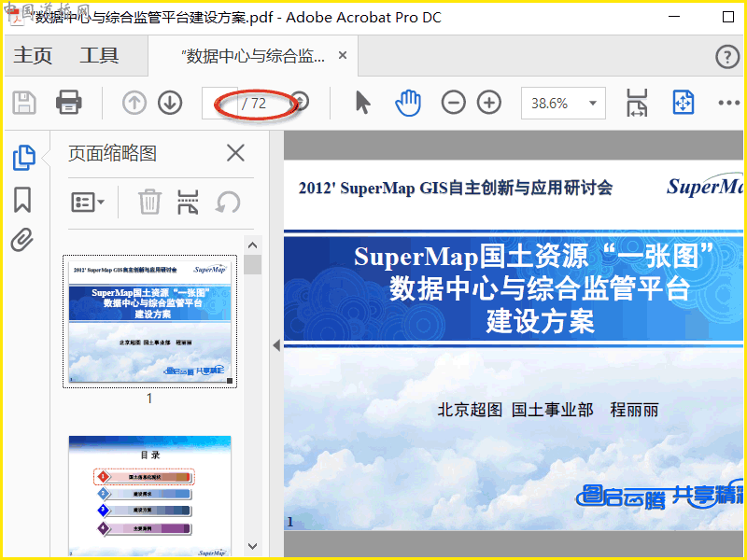Choose the Selection arrow tool
This screenshot has height=560, width=747.
tap(362, 103)
